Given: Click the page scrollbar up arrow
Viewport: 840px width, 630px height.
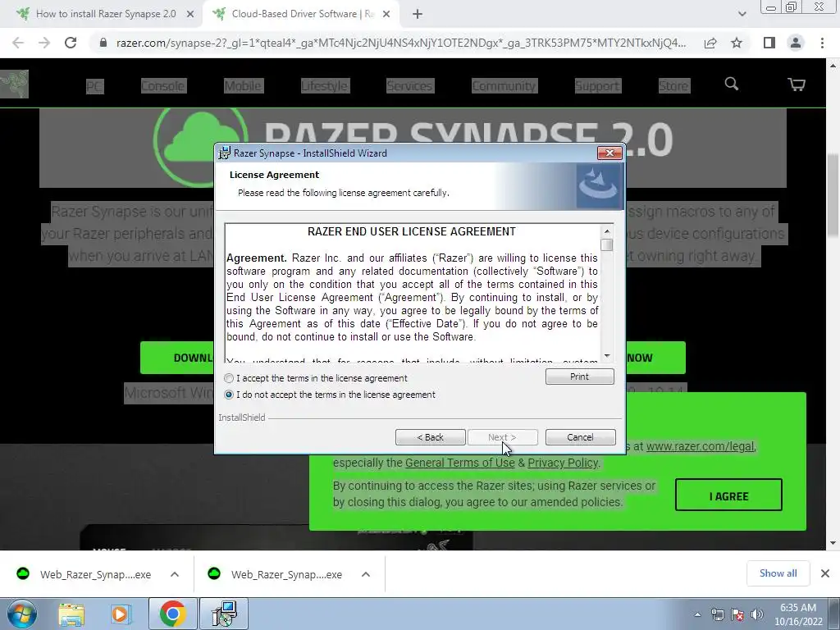Looking at the screenshot, I should pyautogui.click(x=833, y=66).
